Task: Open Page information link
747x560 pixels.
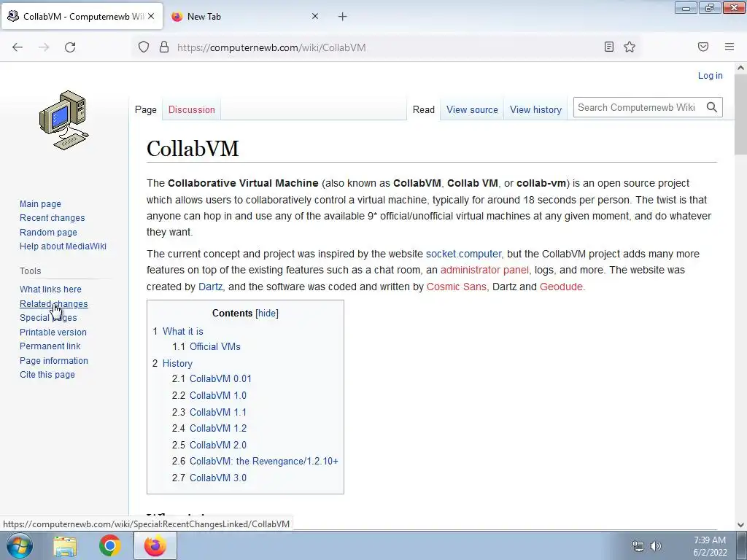Action: [54, 360]
